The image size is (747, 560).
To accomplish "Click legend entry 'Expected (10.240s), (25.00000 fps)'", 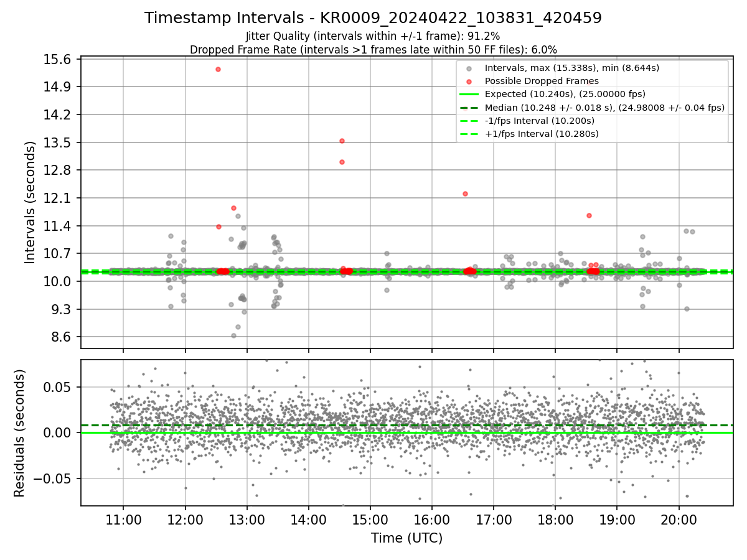I will point(565,94).
